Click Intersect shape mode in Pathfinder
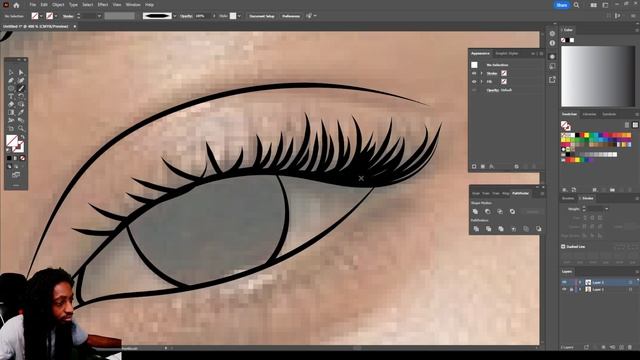 (500, 211)
